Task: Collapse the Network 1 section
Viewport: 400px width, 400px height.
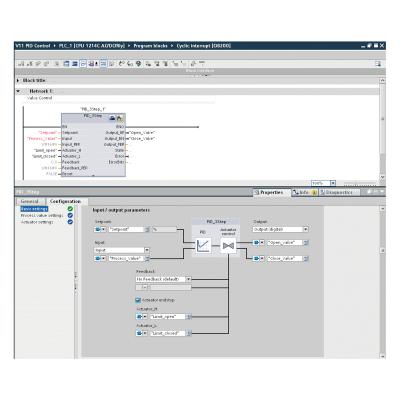Action: pos(18,91)
